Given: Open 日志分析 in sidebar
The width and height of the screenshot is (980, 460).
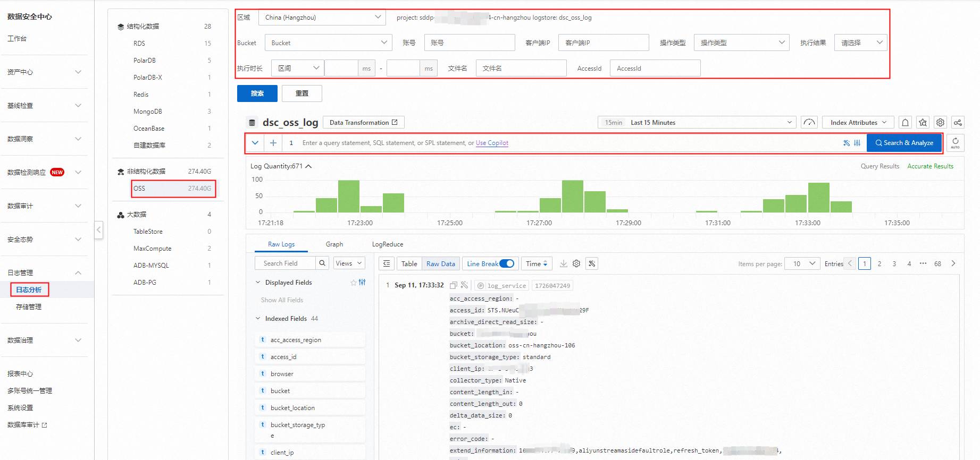Looking at the screenshot, I should point(29,290).
